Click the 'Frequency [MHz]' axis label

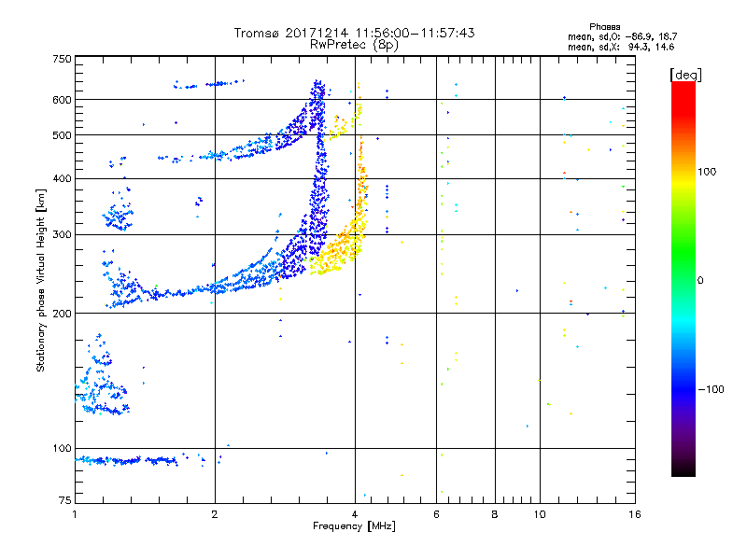click(354, 526)
